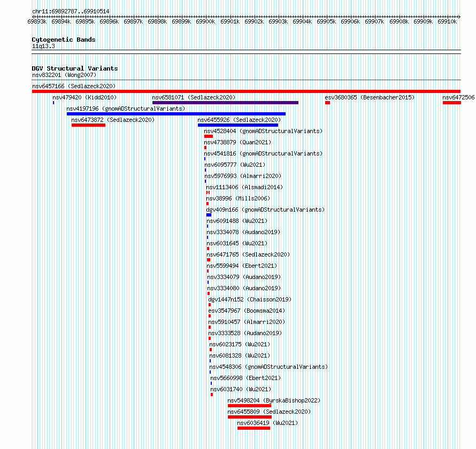
Task: Click the 11q13.3 band label
Action: (43, 47)
